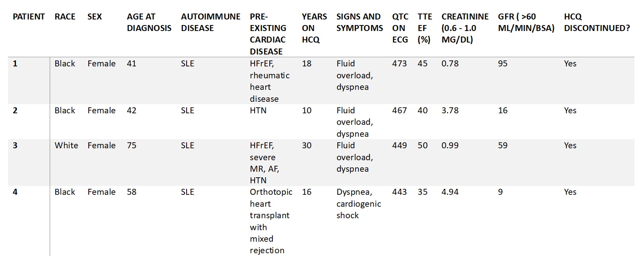Image resolution: width=644 pixels, height=256 pixels.
Task: Click the "Dyspnea, cardiogenic shock" cell
Action: (x=358, y=204)
